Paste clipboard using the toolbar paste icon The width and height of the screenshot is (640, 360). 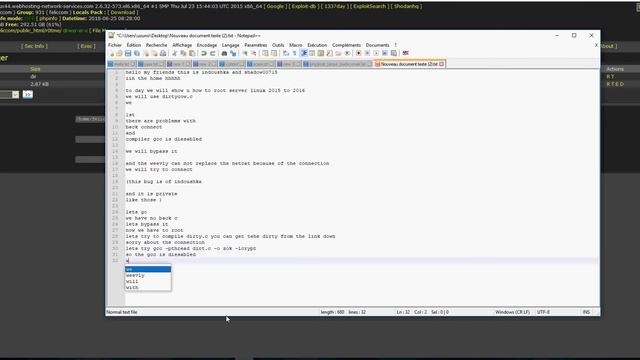[191, 53]
